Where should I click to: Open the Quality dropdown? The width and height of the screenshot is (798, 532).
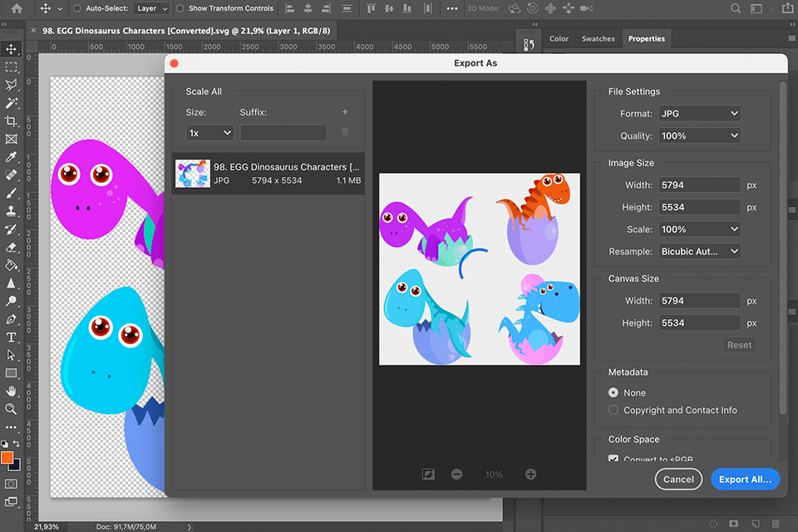(699, 135)
